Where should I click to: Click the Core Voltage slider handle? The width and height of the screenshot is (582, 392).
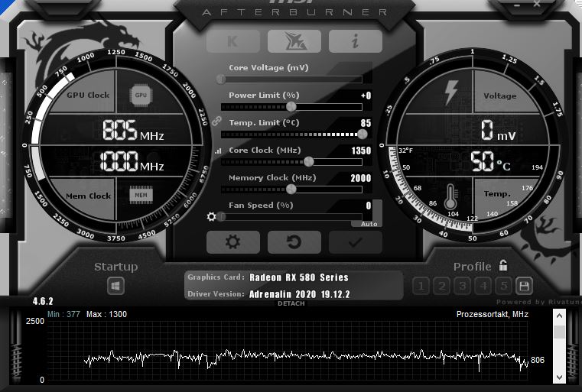pyautogui.click(x=221, y=79)
